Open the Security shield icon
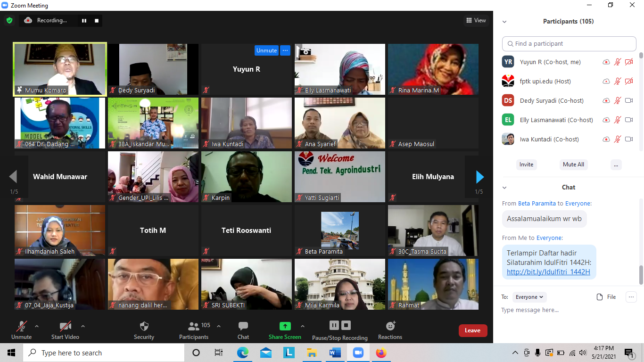Screen dimensions: 644x362 [x=144, y=326]
